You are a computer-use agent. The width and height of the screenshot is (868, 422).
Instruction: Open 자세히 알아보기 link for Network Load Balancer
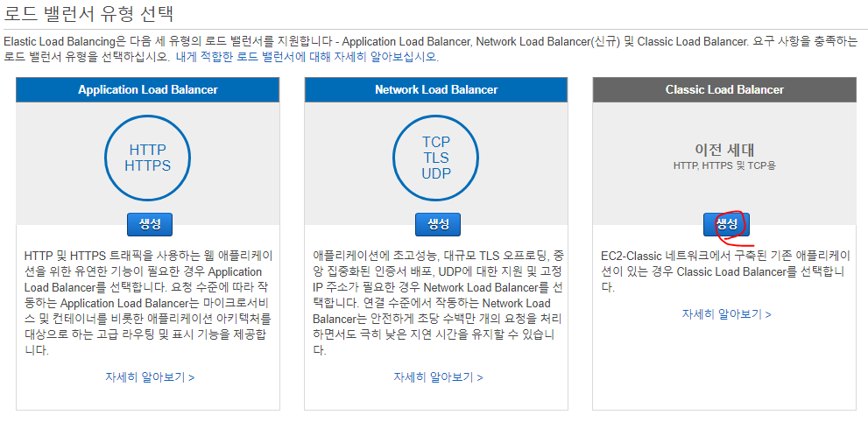pos(438,377)
